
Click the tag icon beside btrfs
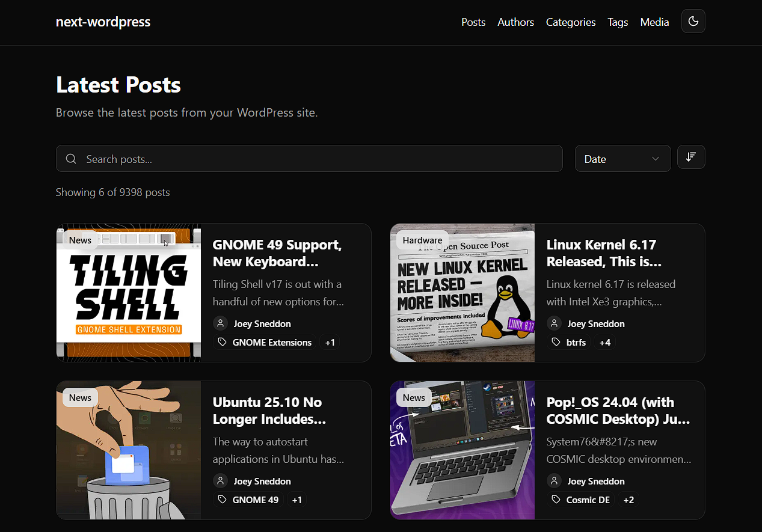pos(556,342)
